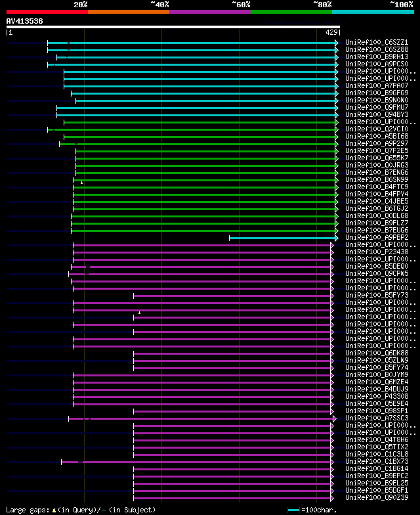Click the cyan 100char scale legend bar
This screenshot has width=420, height=515.
[x=294, y=510]
